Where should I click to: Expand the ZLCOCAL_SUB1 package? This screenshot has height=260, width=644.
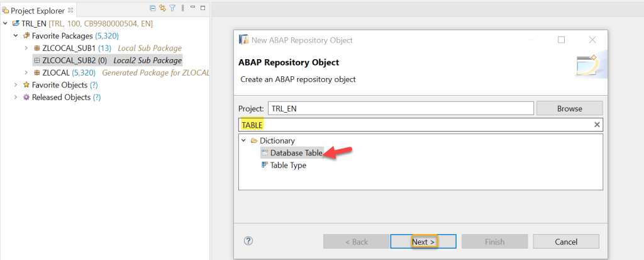tap(26, 48)
